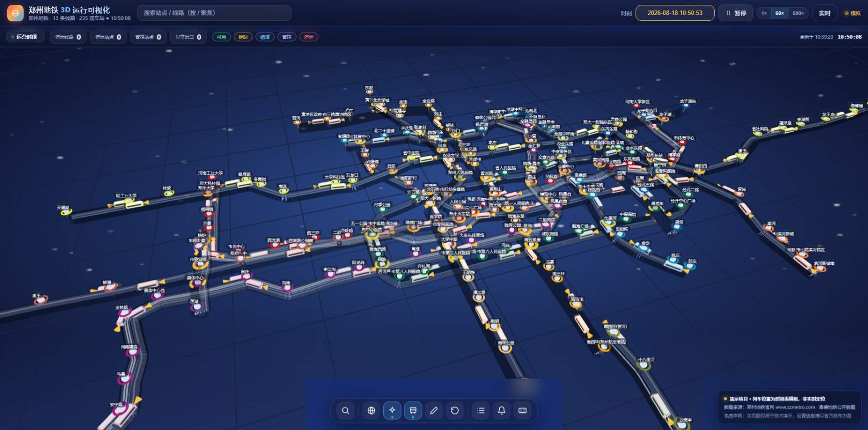Click the 实时 real-time button
This screenshot has width=868, height=430.
824,13
